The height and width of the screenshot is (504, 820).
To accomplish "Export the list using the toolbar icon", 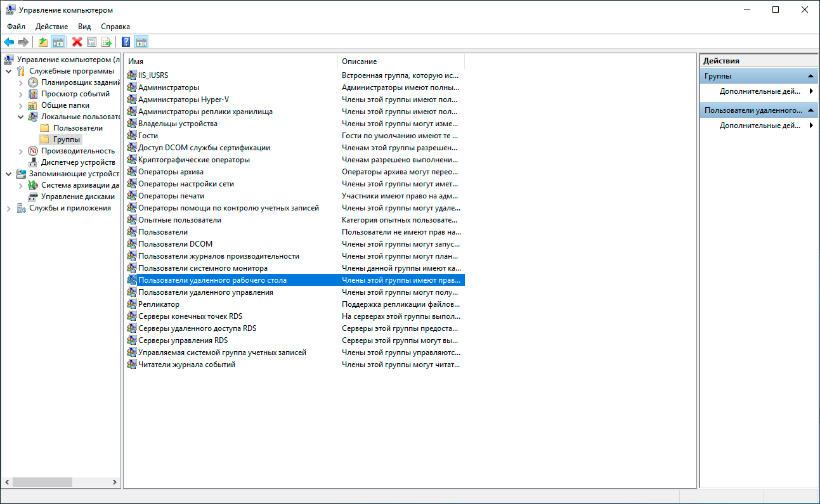I will pos(107,42).
